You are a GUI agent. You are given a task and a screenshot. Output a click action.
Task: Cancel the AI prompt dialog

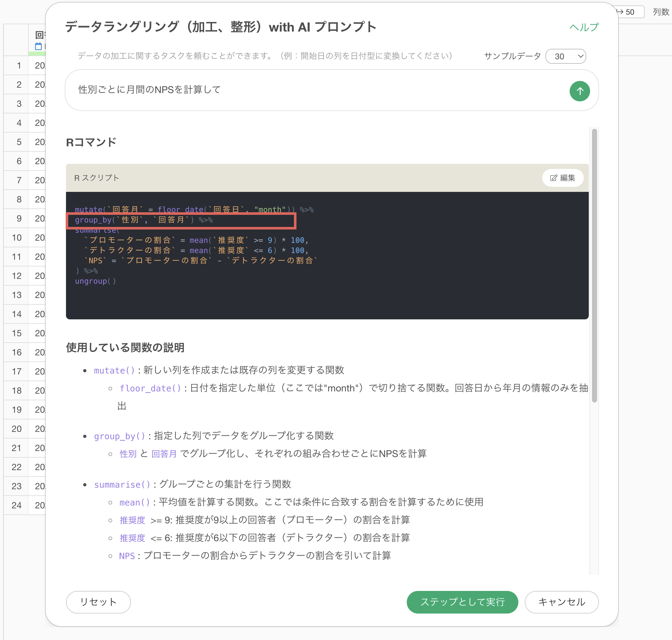(561, 602)
